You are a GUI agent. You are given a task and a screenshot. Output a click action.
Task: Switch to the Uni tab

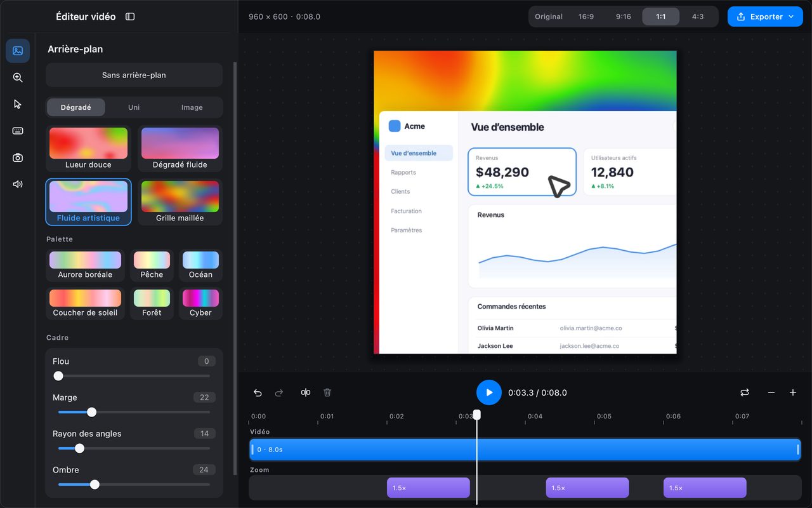tap(134, 107)
